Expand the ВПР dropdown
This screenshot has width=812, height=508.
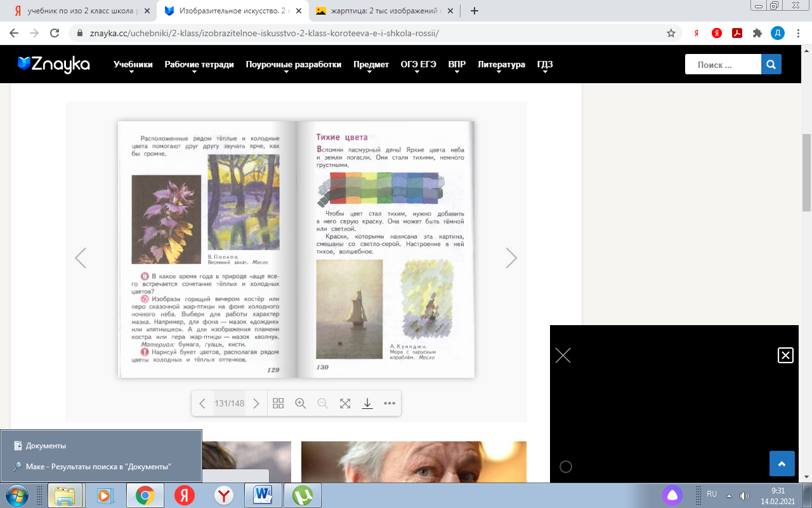(x=457, y=65)
